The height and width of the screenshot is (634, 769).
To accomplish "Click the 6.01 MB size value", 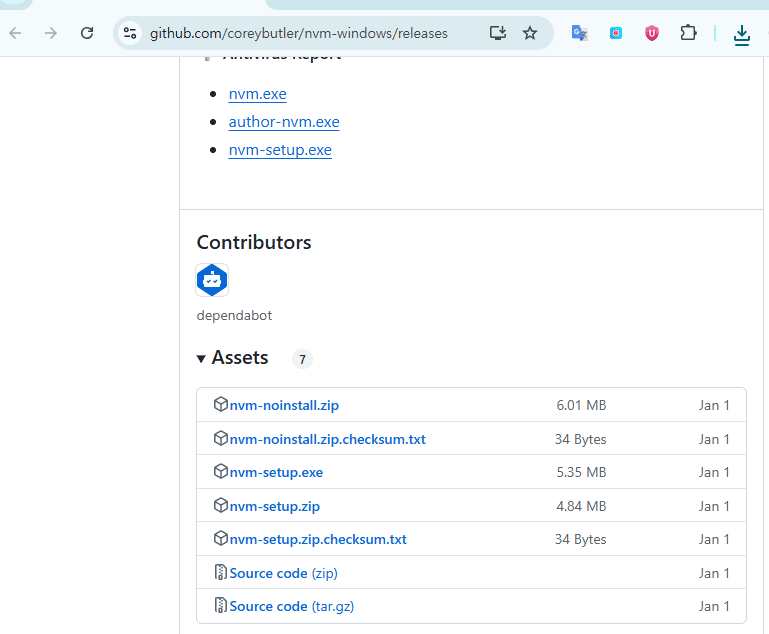I will [581, 406].
